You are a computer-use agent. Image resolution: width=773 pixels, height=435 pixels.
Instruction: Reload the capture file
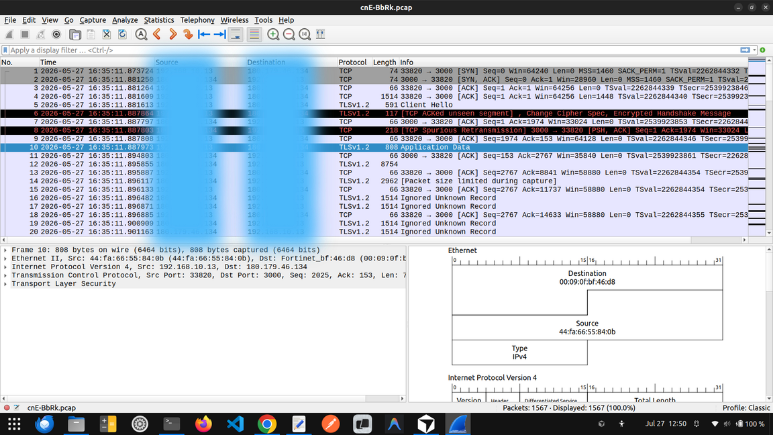tap(122, 34)
